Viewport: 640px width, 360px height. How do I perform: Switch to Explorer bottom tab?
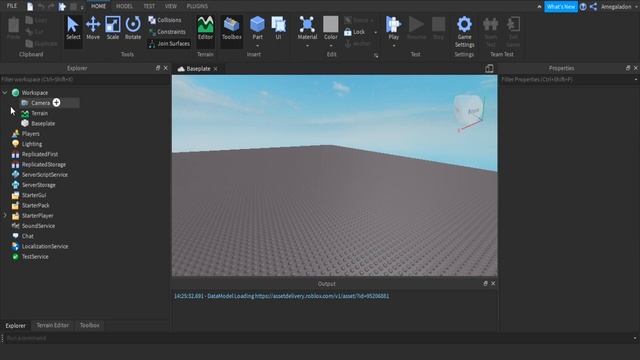click(16, 325)
